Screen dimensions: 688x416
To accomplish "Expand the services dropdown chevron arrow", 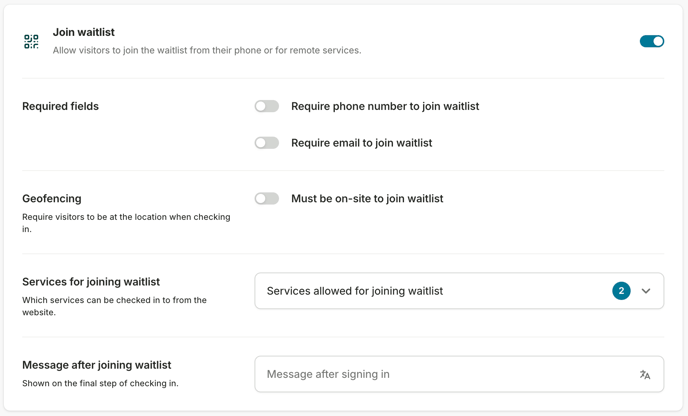I will tap(646, 291).
